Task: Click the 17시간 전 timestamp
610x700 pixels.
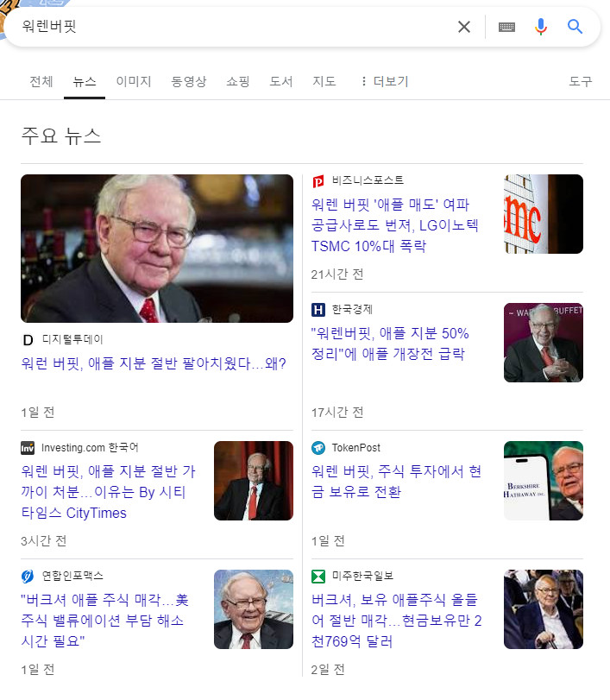Action: point(337,413)
